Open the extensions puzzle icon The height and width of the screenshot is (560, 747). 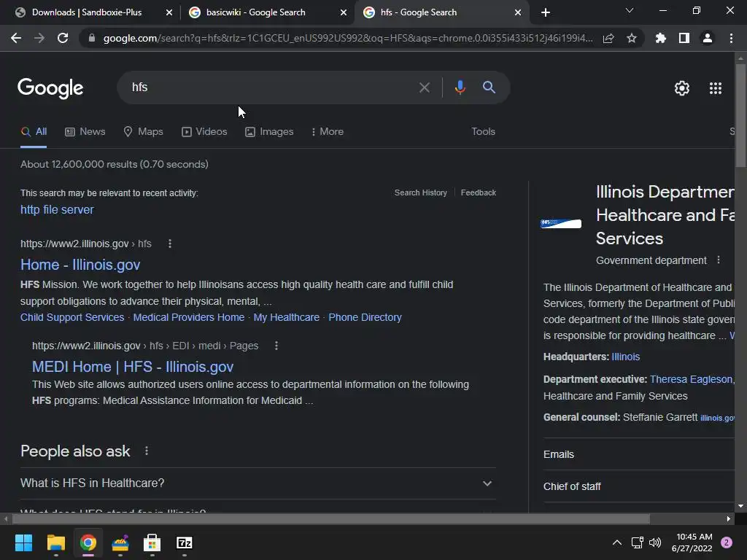coord(660,38)
